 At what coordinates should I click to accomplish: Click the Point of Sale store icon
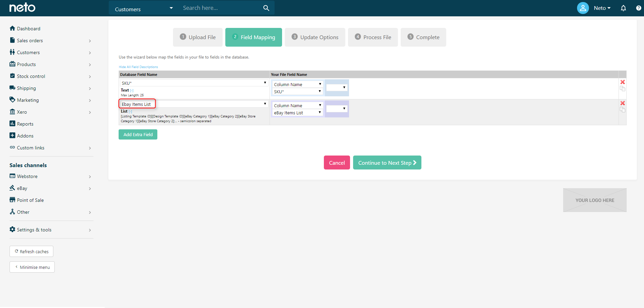13,200
